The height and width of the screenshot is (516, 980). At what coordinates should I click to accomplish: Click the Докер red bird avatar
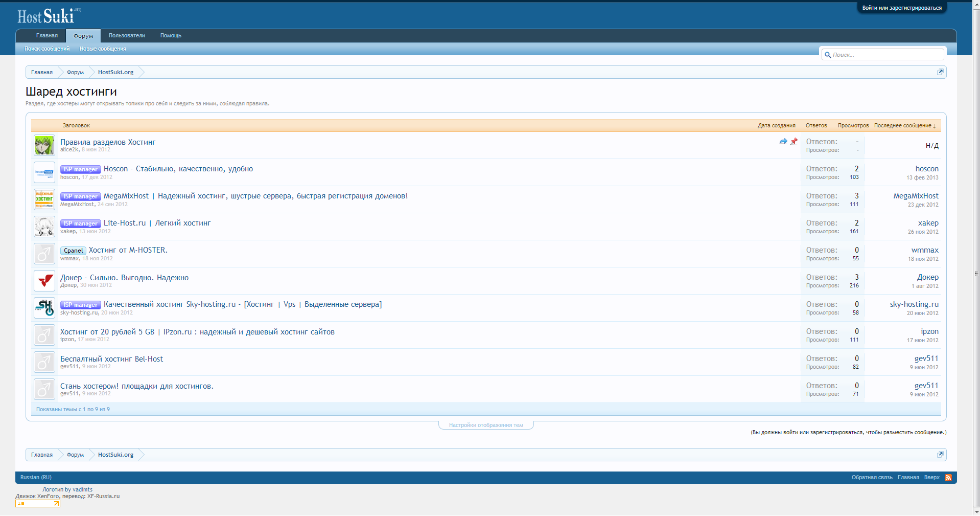click(44, 281)
